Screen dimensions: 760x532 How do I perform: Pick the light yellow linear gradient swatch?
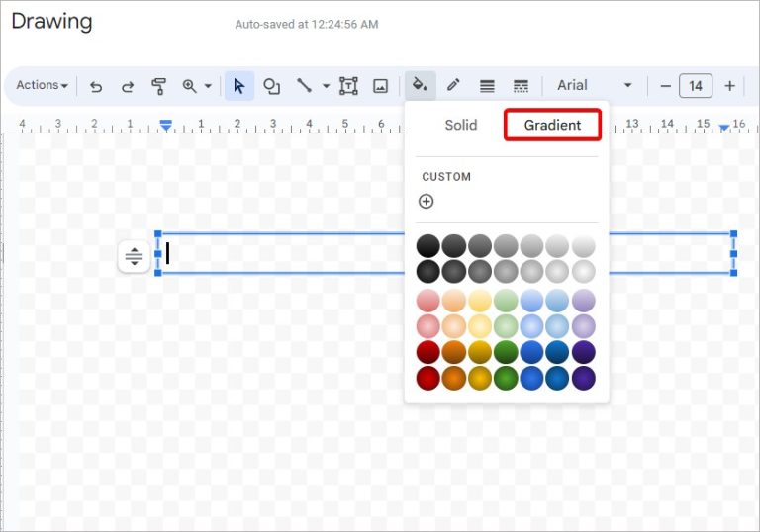click(480, 301)
